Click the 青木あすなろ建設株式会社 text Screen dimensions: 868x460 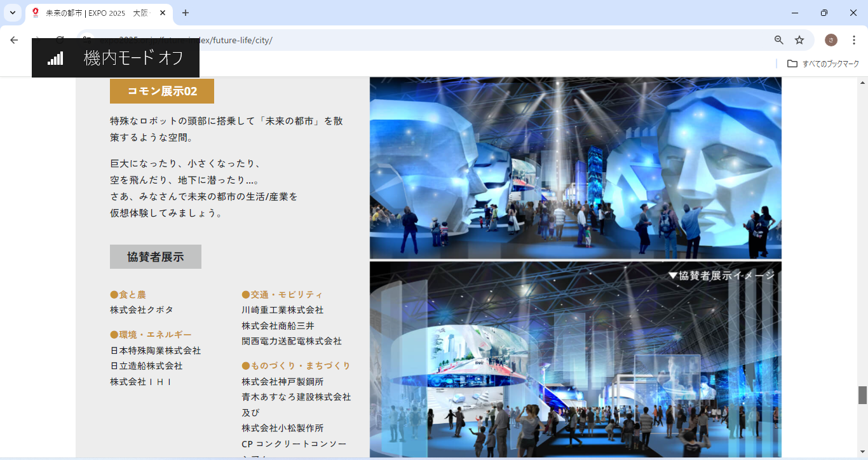click(296, 397)
